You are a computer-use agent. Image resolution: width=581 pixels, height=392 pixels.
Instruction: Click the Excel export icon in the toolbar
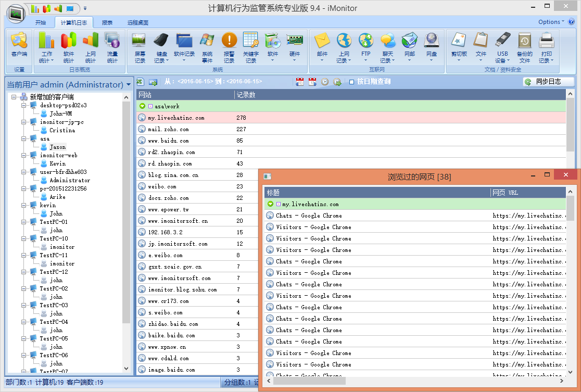(140, 82)
